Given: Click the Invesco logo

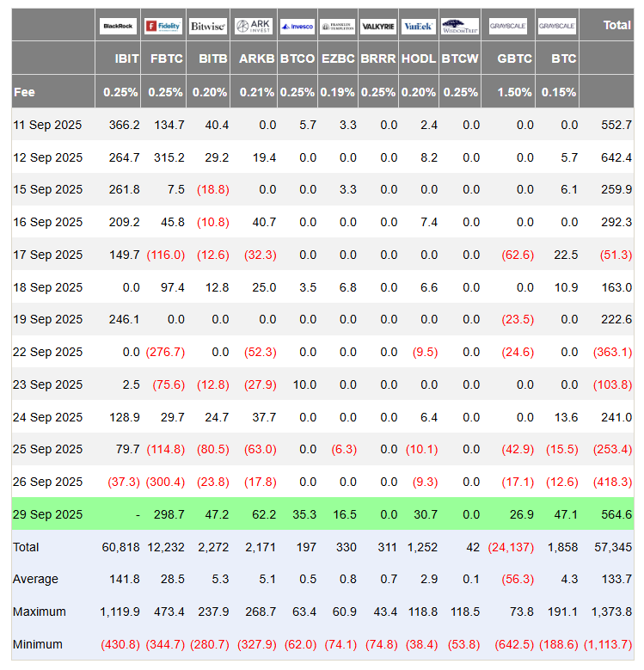Looking at the screenshot, I should (297, 26).
